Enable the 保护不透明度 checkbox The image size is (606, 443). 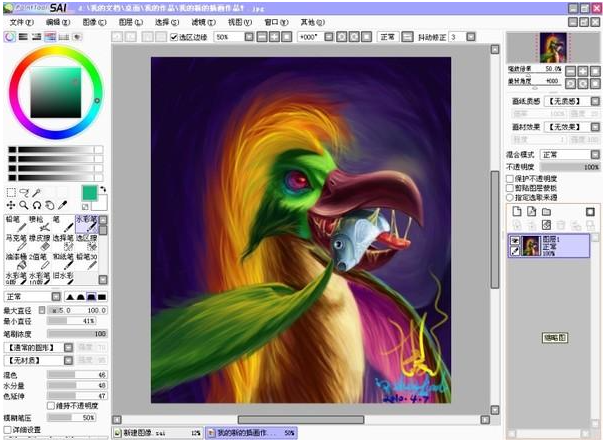pyautogui.click(x=511, y=178)
